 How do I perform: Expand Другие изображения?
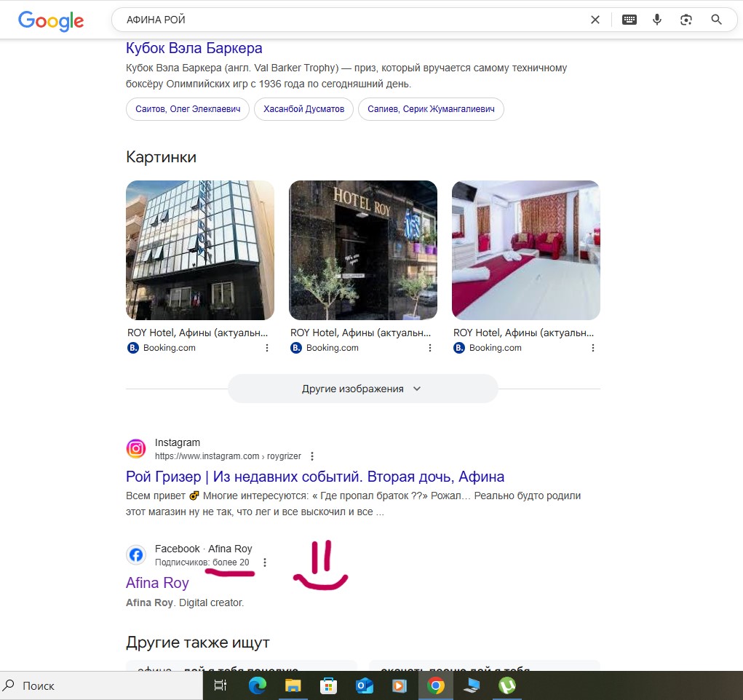coord(363,389)
